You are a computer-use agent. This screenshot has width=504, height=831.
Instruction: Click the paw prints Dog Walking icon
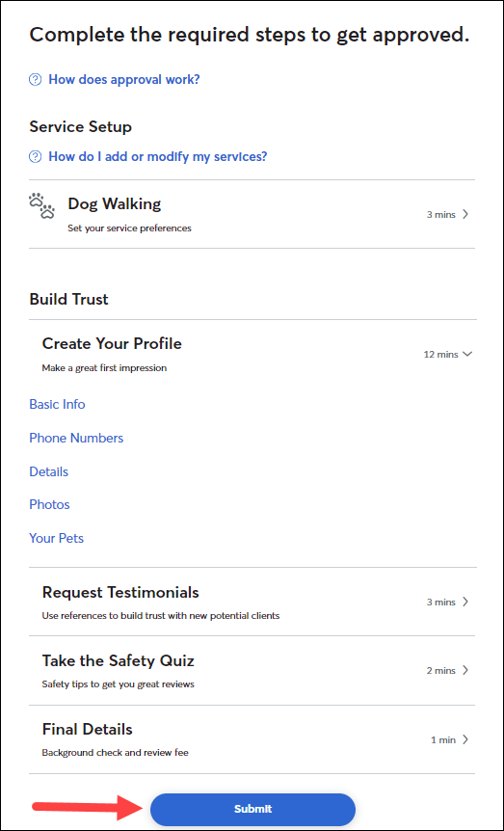(41, 206)
